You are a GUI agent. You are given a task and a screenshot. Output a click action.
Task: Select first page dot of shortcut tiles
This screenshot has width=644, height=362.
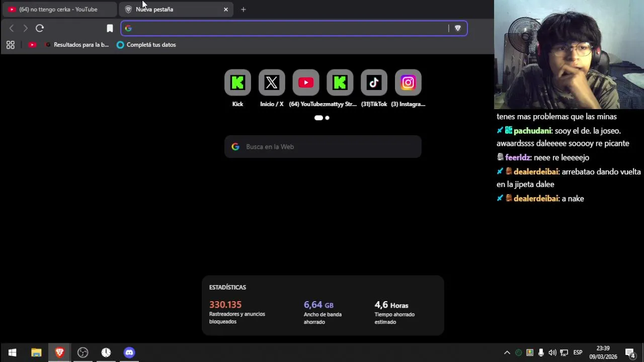point(318,118)
